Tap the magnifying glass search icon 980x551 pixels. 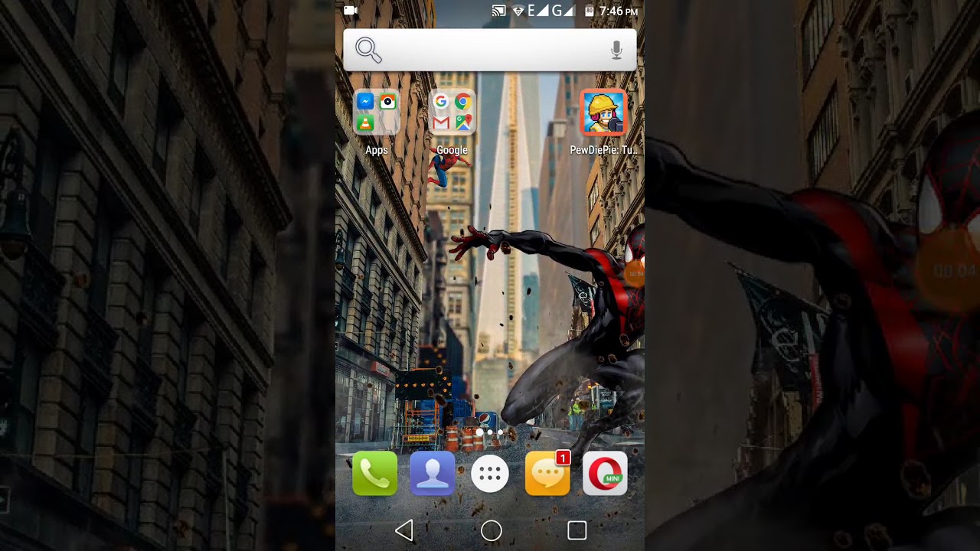point(368,51)
